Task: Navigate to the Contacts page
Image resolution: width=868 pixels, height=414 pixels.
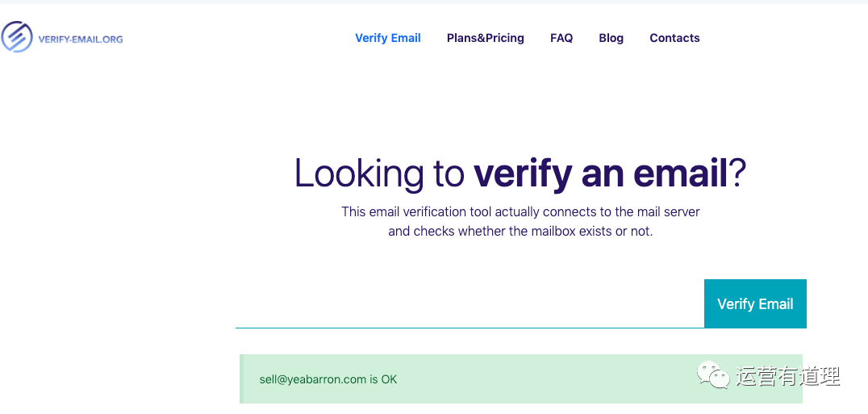Action: [x=674, y=38]
